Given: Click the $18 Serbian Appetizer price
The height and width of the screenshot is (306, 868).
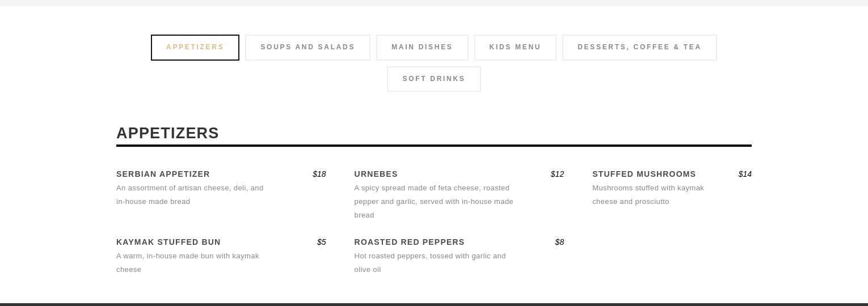Looking at the screenshot, I should click(x=319, y=174).
